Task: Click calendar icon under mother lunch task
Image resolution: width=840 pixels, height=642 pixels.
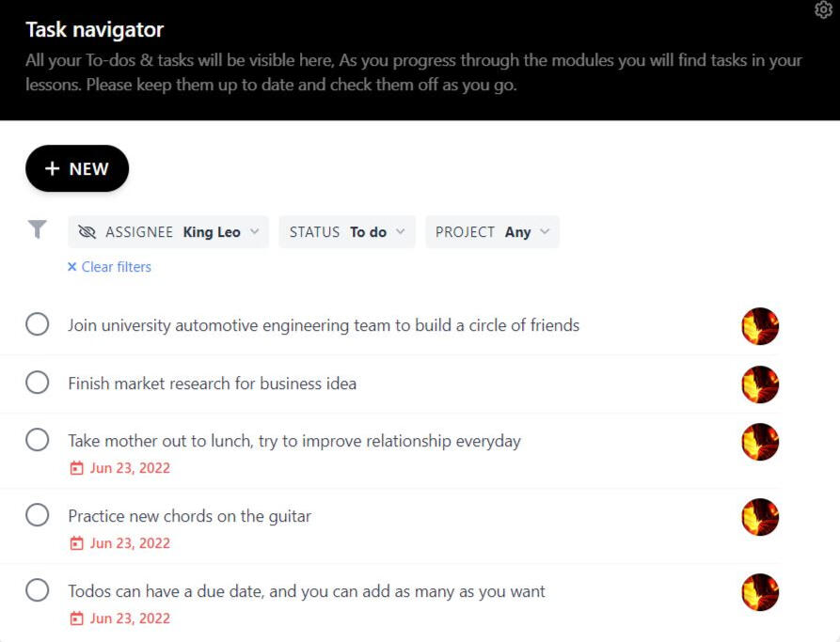Action: coord(77,468)
